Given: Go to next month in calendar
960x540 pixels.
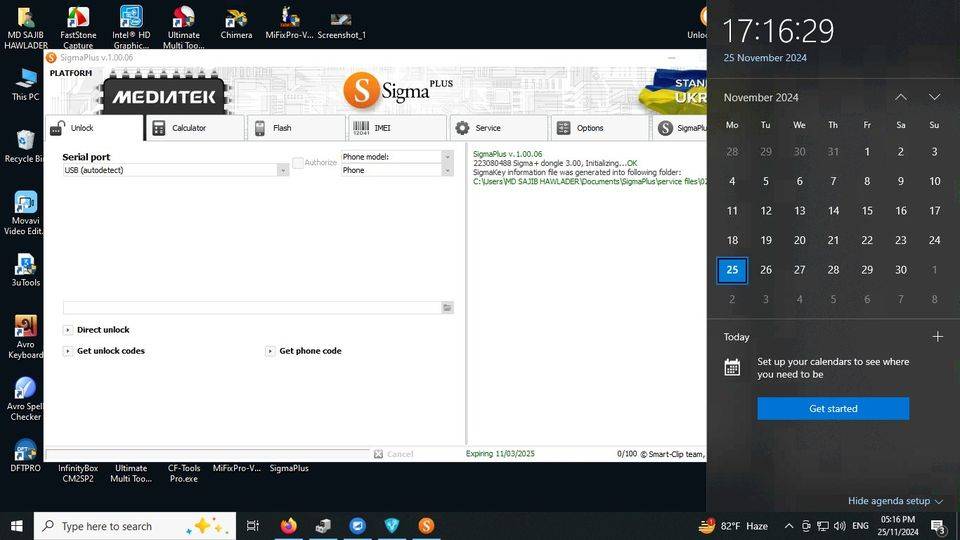Looking at the screenshot, I should click(934, 97).
